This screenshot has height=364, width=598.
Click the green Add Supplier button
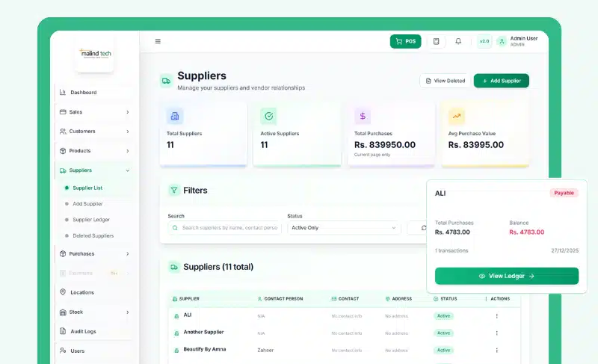coord(501,81)
